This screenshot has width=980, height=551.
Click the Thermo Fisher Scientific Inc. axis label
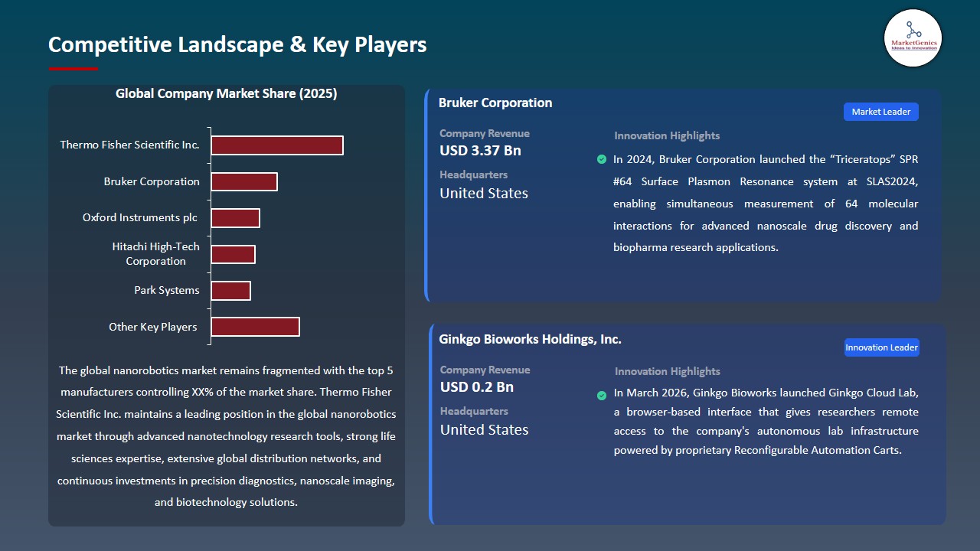click(x=129, y=145)
